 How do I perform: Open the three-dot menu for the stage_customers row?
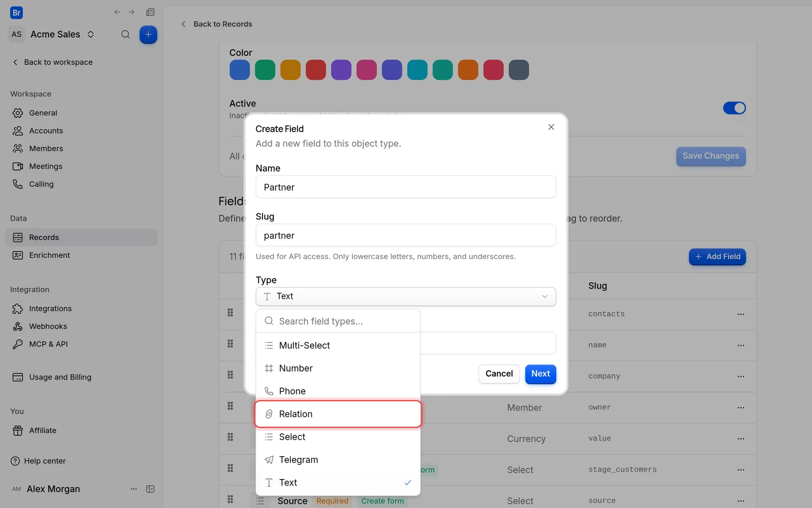tap(741, 469)
